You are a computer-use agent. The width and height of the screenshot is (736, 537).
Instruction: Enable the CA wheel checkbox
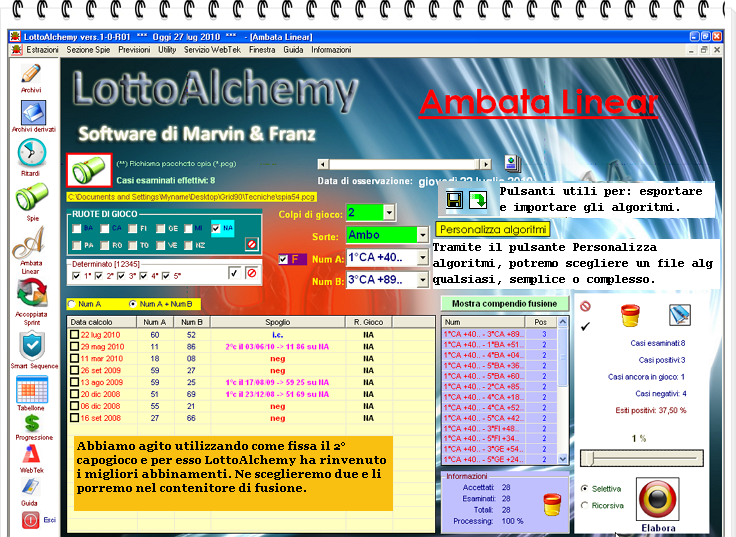105,229
